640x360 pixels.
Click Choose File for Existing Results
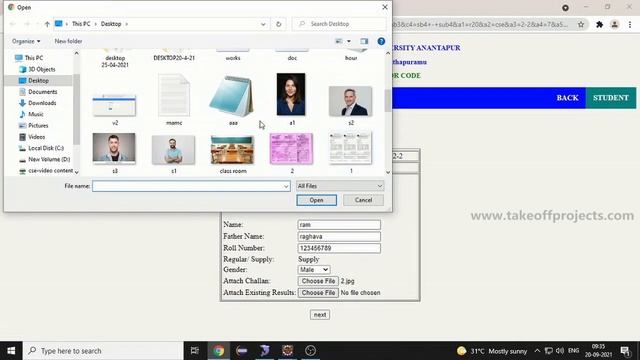click(x=318, y=293)
